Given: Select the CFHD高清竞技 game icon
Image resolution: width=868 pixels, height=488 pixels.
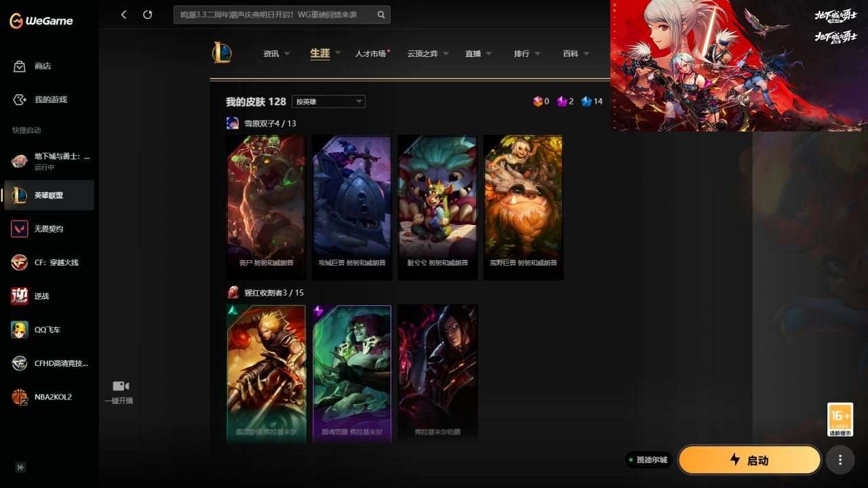Looking at the screenshot, I should [x=19, y=363].
